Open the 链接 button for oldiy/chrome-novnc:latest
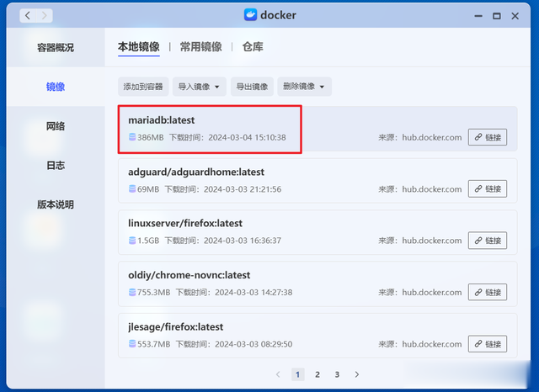Image resolution: width=539 pixels, height=392 pixels. [488, 292]
